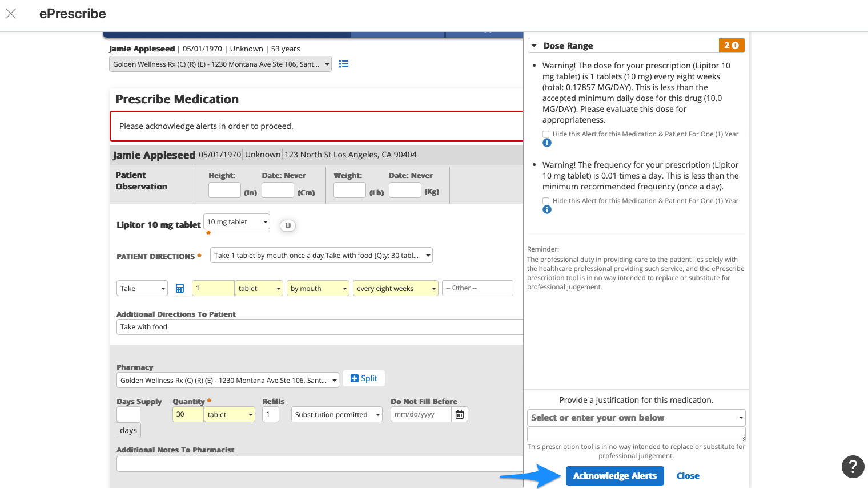Image resolution: width=868 pixels, height=489 pixels.
Task: Click the Jamie Appleseed name in gray header
Action: pyautogui.click(x=154, y=155)
